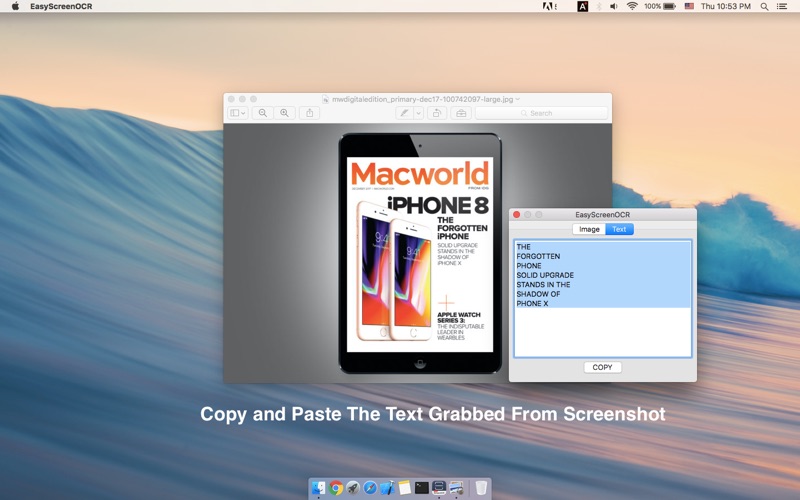Screen dimensions: 800x500
Task: Click the recognized line "STANDS IN THE"
Action: [543, 285]
